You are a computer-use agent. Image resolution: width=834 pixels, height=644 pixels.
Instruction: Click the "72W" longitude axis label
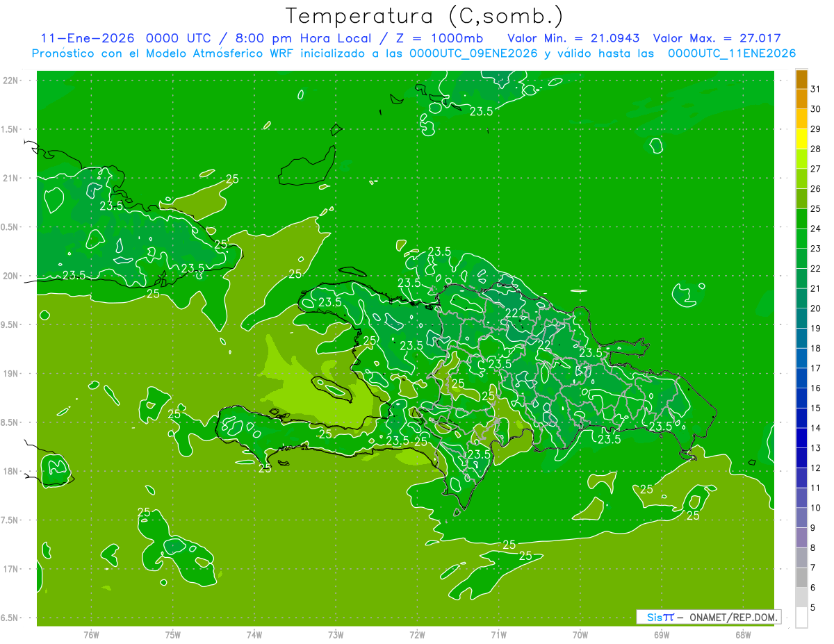point(418,634)
